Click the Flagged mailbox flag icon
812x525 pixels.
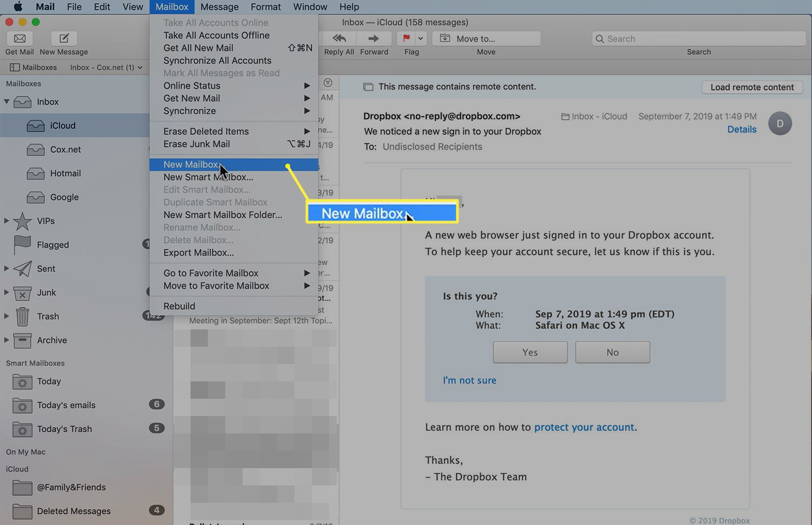coord(22,244)
